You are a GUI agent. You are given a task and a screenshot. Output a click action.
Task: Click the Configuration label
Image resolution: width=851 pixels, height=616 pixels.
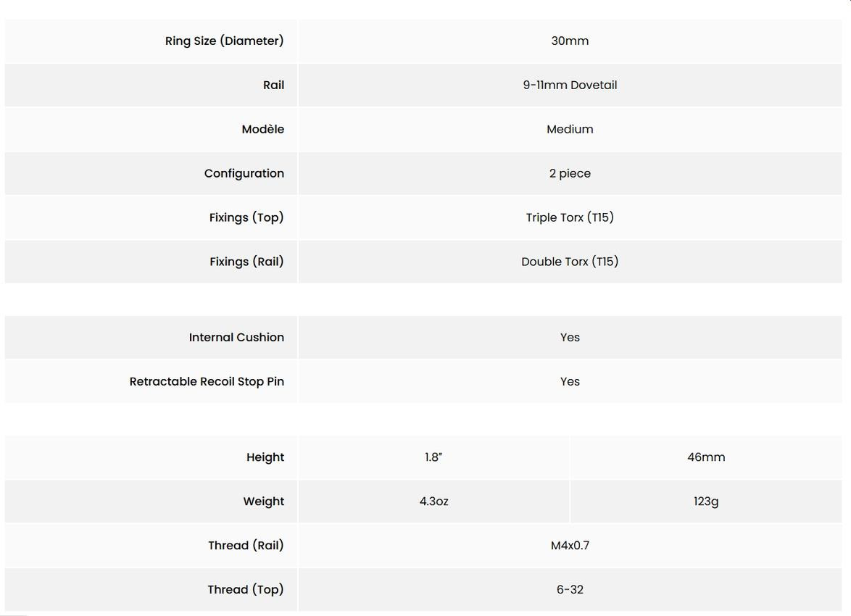tap(244, 174)
